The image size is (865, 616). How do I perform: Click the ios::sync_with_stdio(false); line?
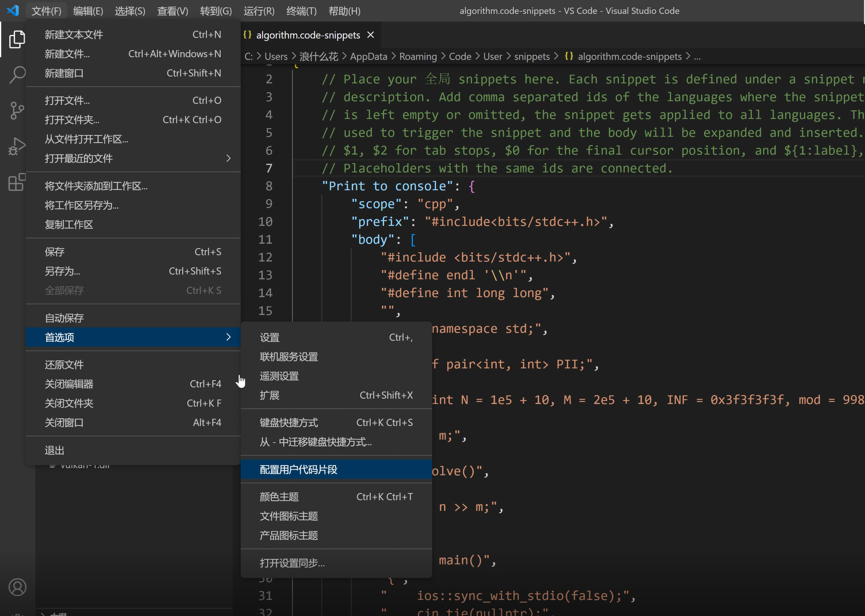click(x=508, y=595)
